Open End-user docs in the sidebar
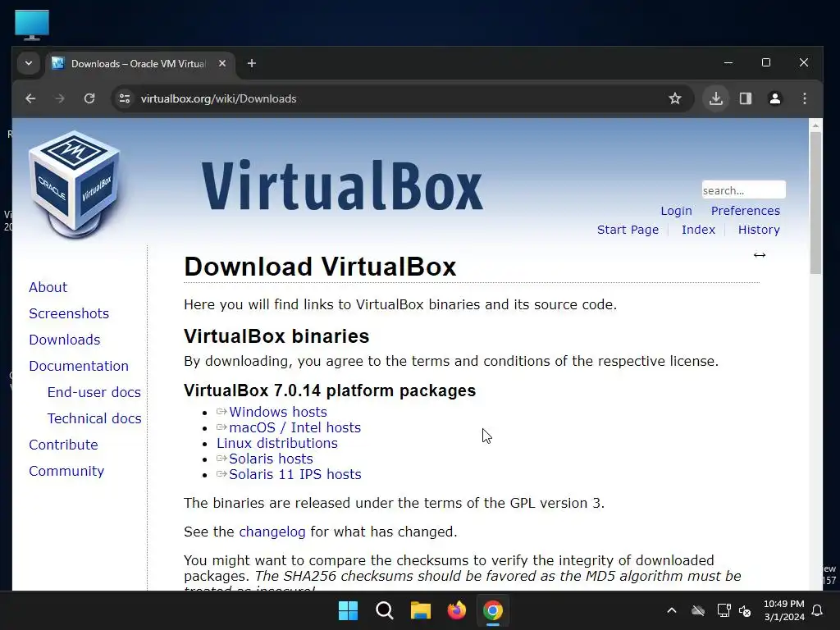 tap(94, 392)
